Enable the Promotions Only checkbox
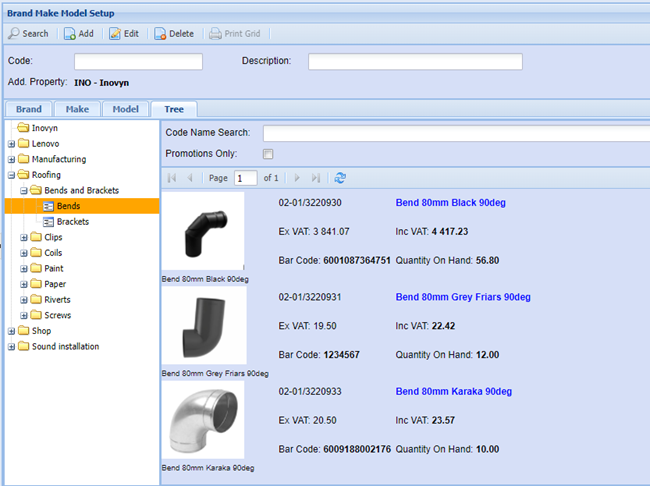 [x=267, y=154]
